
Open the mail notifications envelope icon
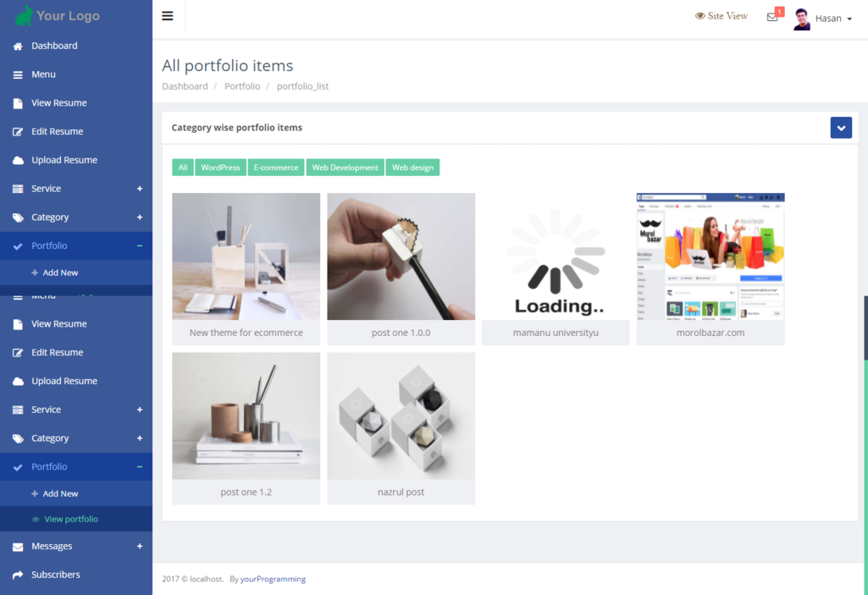point(772,17)
